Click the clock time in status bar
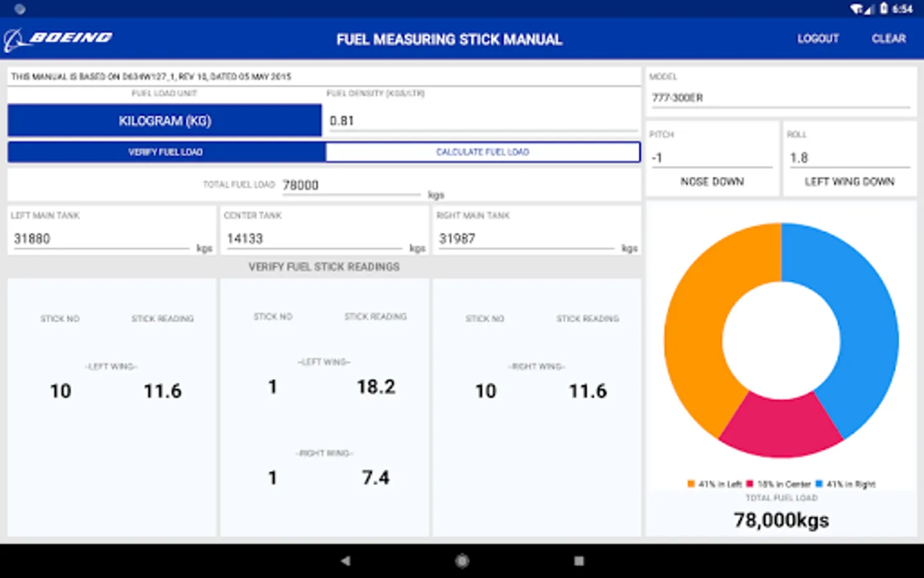This screenshot has width=924, height=578. (902, 8)
